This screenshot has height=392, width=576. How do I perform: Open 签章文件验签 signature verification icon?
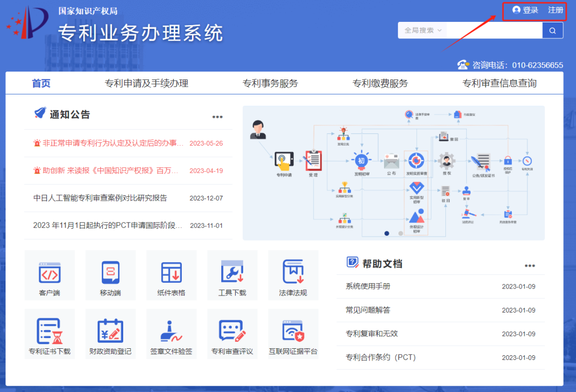tap(171, 334)
